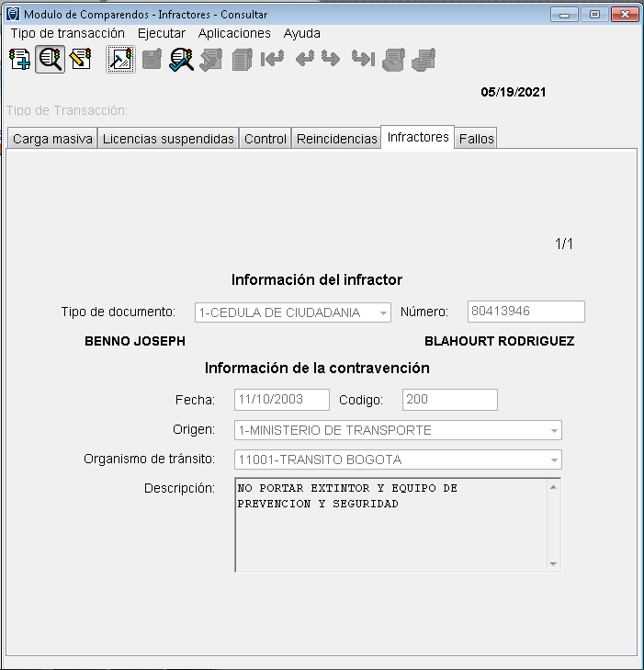
Task: Open the Aplicaciones menu
Action: tap(234, 33)
